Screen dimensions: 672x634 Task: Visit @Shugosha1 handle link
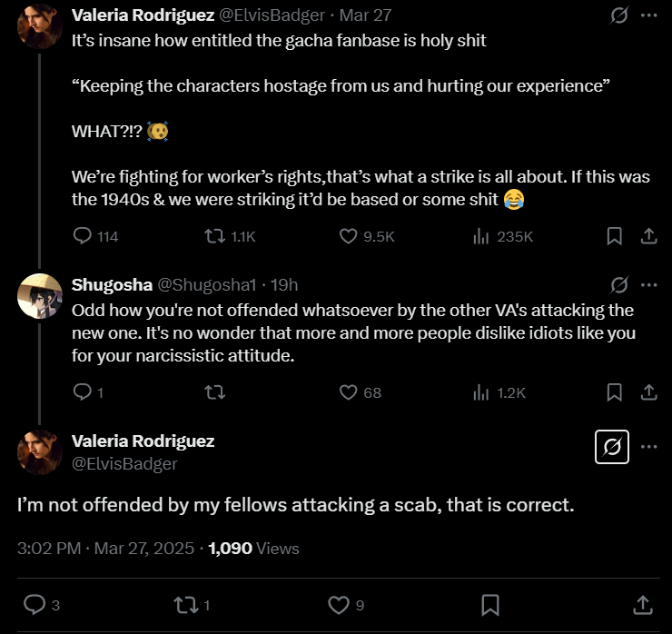pyautogui.click(x=207, y=285)
